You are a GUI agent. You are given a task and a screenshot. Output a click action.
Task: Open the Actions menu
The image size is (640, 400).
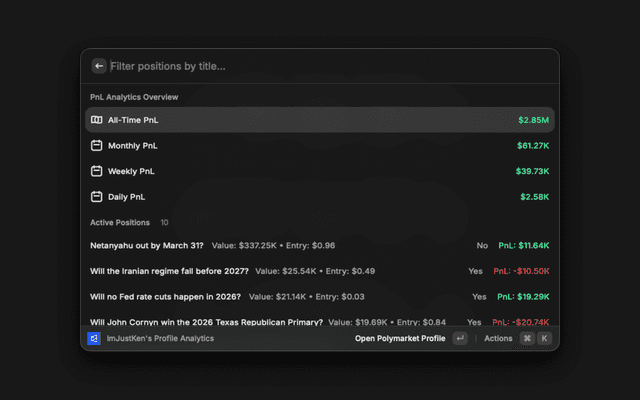498,339
